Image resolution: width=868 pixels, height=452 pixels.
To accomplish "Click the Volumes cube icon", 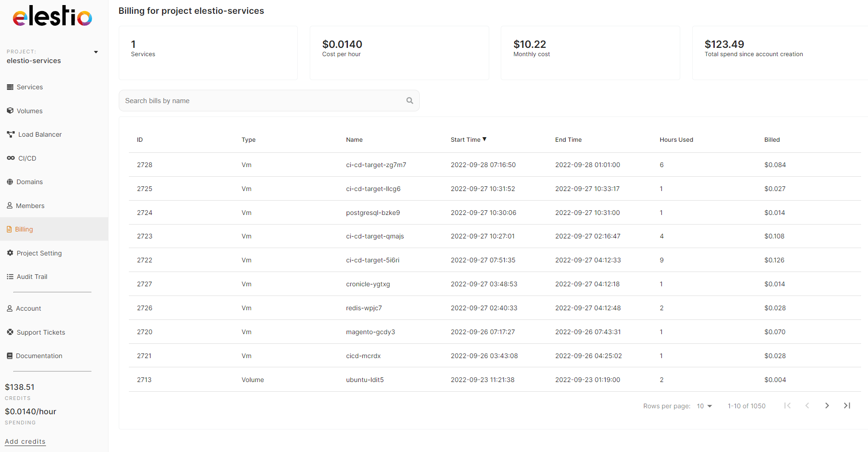I will coord(10,111).
